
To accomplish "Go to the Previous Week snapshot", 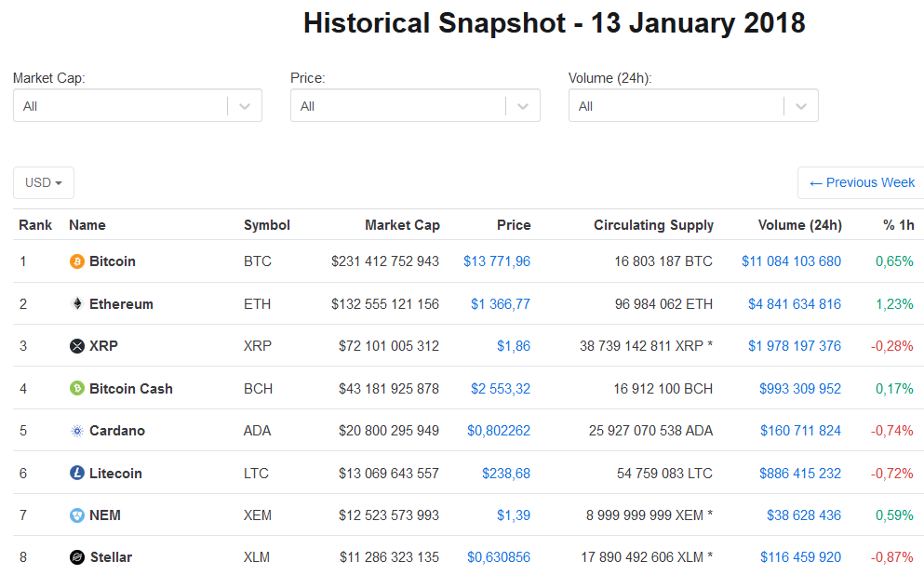I will (862, 182).
